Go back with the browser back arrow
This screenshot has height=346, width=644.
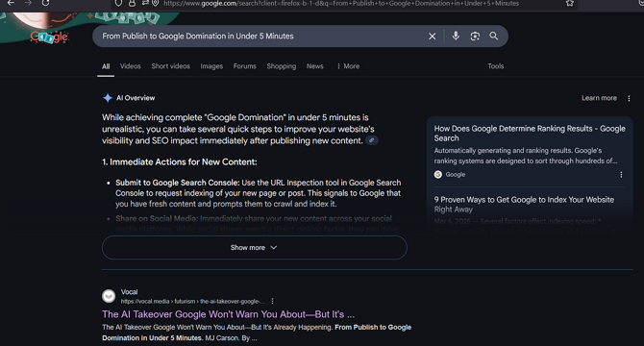(x=11, y=3)
